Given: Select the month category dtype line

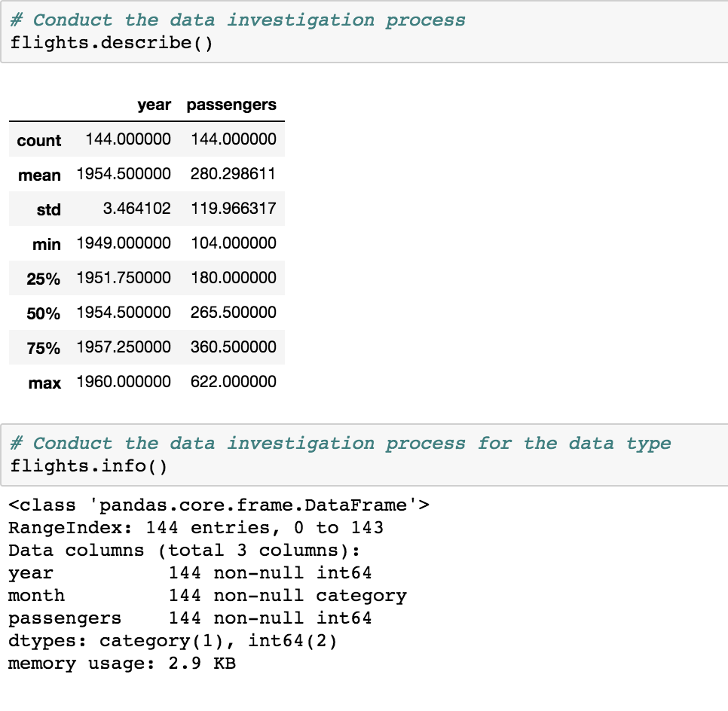Looking at the screenshot, I should (x=207, y=596).
